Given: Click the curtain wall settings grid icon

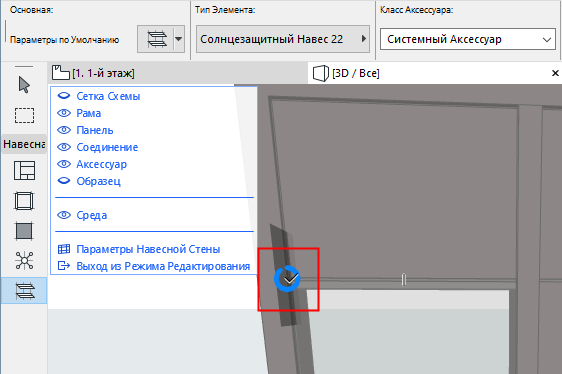Looking at the screenshot, I should (x=64, y=249).
